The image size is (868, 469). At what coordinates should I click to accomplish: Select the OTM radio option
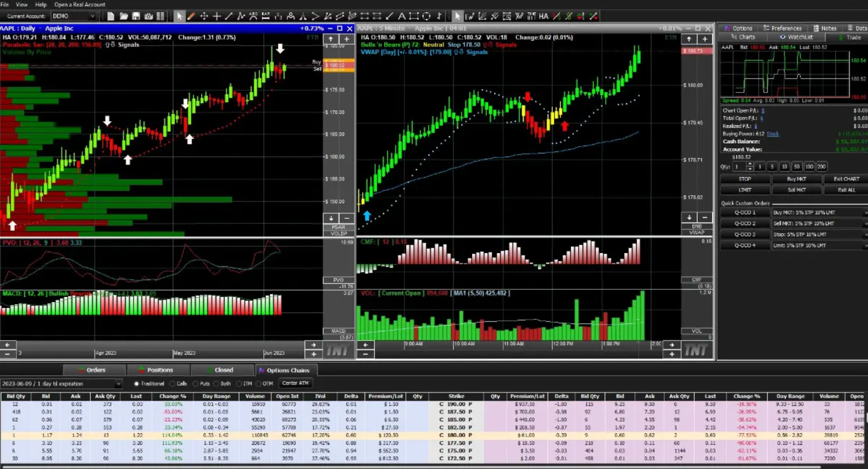pos(258,384)
